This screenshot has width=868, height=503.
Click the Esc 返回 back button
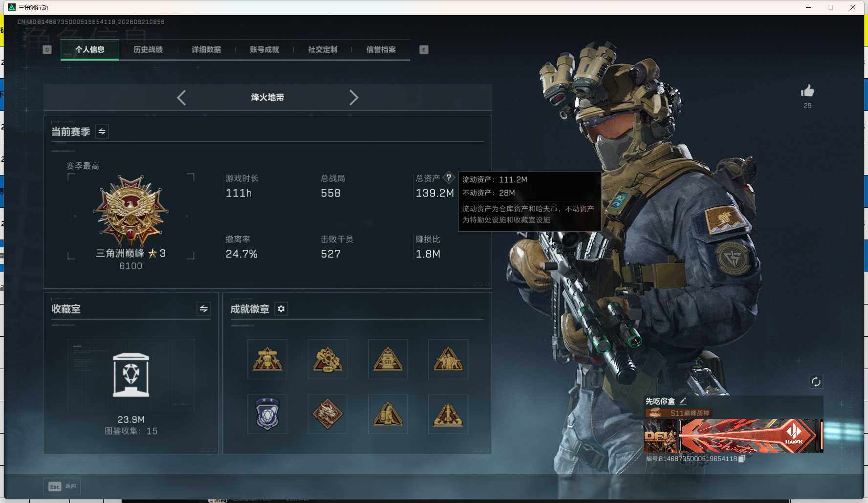[x=62, y=486]
